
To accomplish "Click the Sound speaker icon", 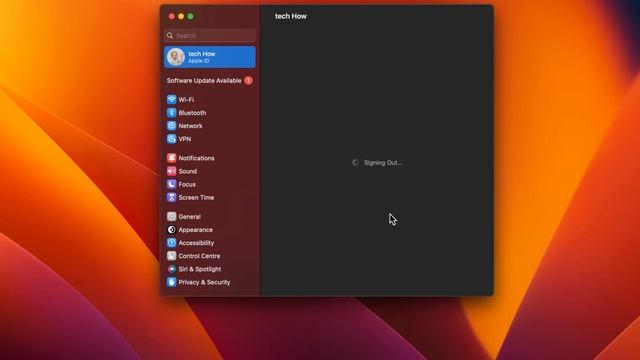I will pos(171,171).
